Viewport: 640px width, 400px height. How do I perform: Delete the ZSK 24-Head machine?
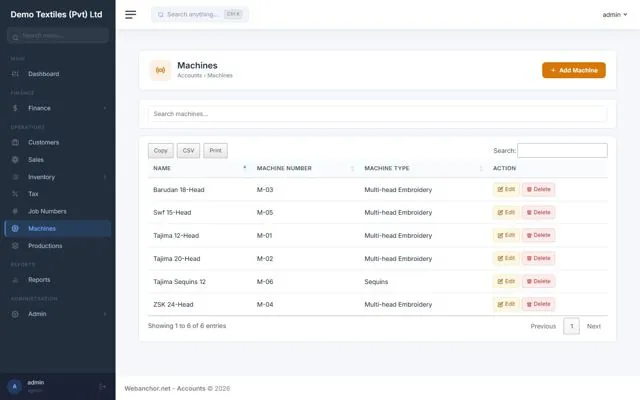[x=538, y=304]
